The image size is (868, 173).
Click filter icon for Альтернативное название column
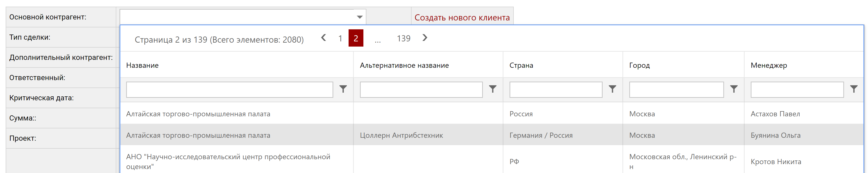click(x=492, y=89)
